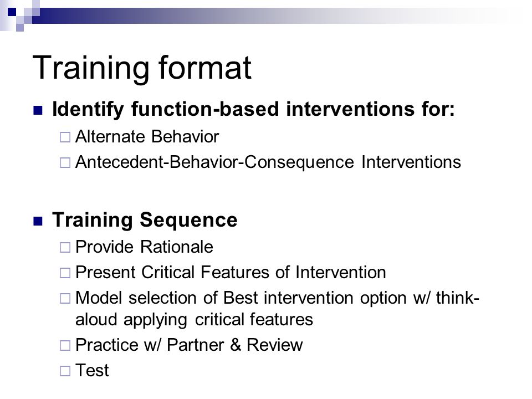
Task: Click the dark blue square decoration at the top-left corner
Action: 12,12
